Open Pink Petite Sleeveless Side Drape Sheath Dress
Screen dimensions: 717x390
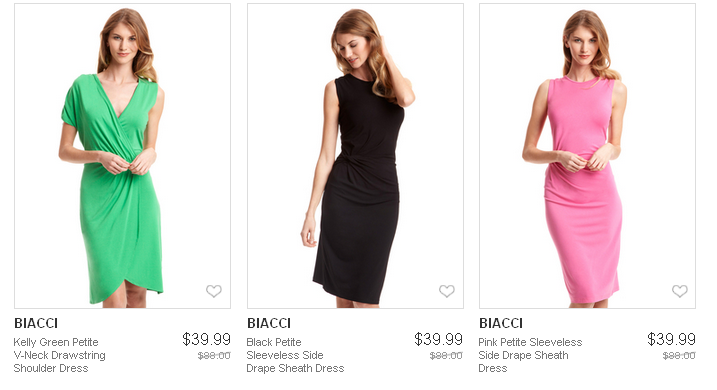click(x=530, y=355)
